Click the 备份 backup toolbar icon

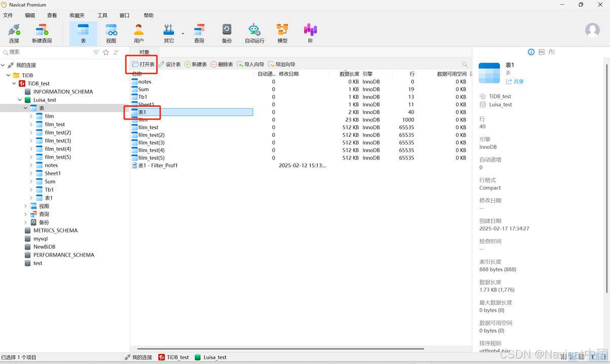(227, 33)
